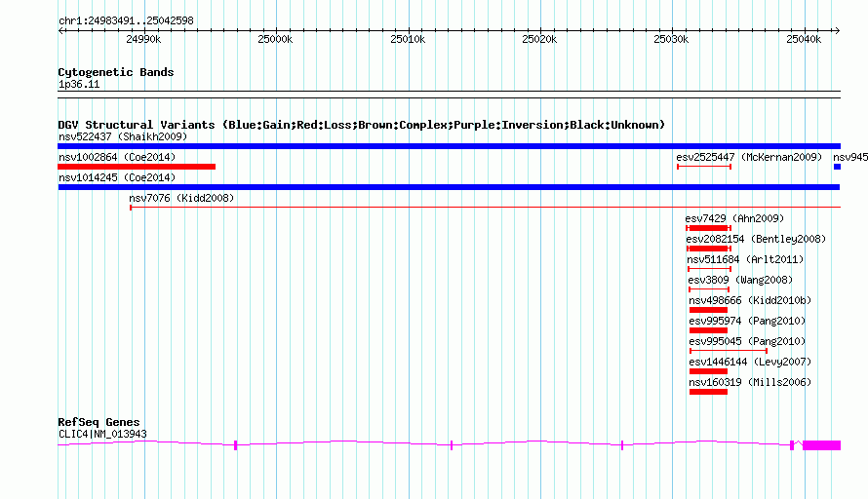
Task: Open the nsv1002864 (Coe2014) variant label
Action: [117, 157]
